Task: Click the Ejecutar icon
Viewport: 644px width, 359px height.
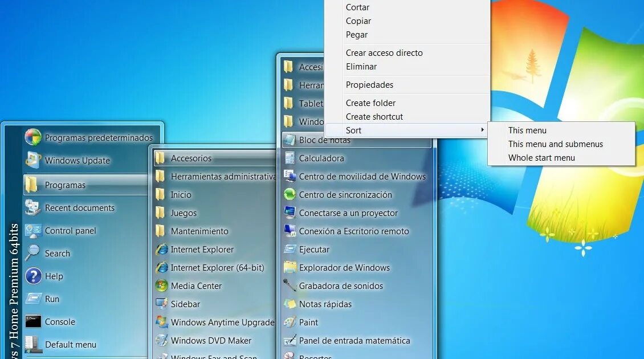Action: (x=290, y=249)
